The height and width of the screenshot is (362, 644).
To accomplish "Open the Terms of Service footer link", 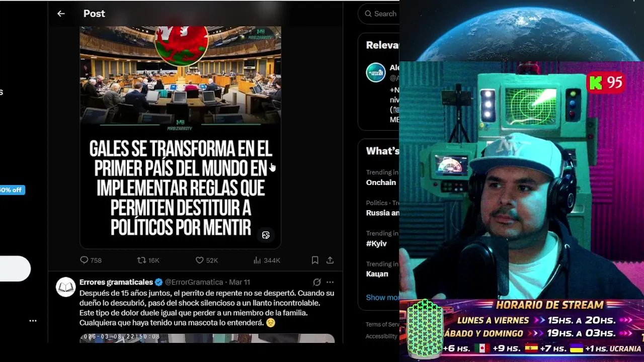I will [x=382, y=324].
